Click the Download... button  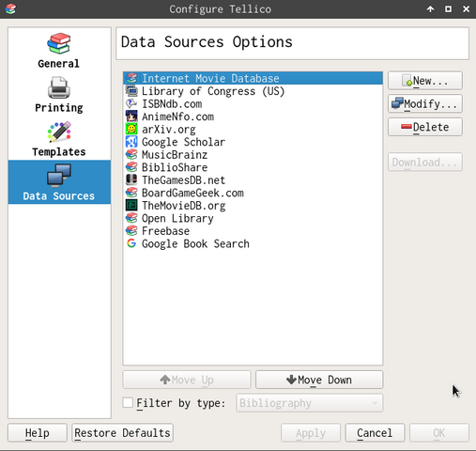tap(425, 162)
